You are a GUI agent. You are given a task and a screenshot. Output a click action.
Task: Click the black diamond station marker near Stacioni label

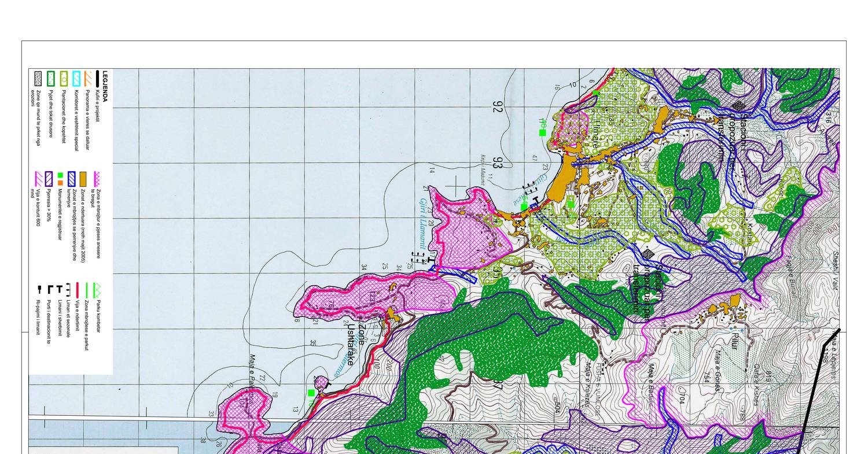tap(738, 105)
